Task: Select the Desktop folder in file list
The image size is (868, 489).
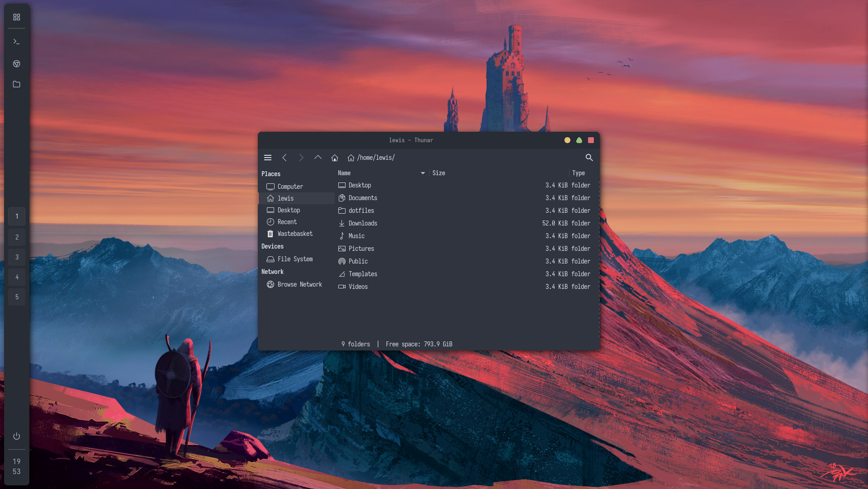Action: [467, 185]
